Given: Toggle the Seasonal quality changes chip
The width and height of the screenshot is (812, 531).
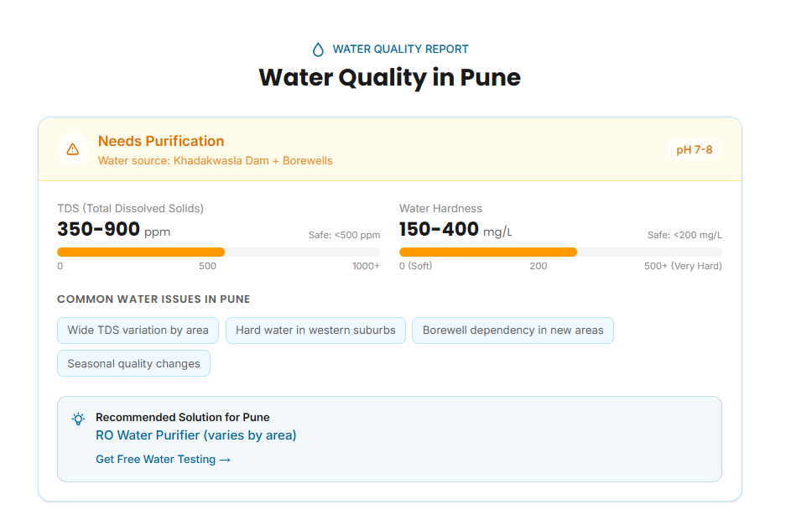Looking at the screenshot, I should [x=133, y=362].
